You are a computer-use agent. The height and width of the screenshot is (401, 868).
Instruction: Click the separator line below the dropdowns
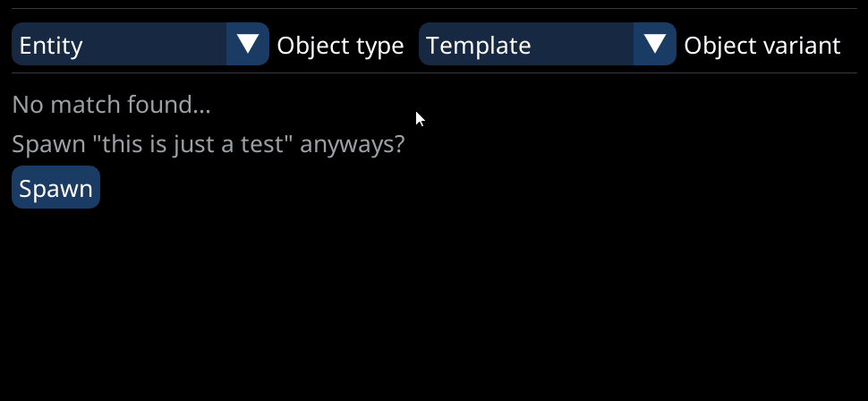(434, 74)
